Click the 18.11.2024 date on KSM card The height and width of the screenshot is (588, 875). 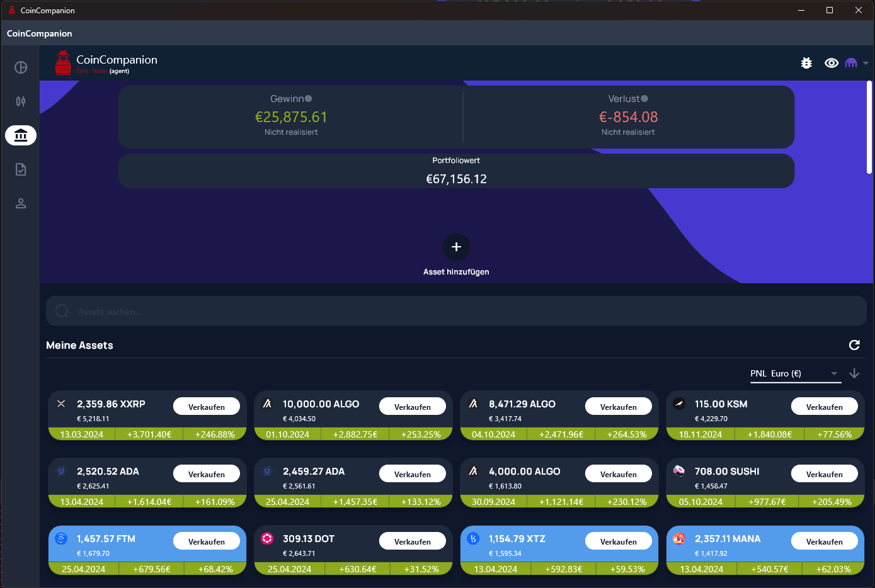(701, 434)
